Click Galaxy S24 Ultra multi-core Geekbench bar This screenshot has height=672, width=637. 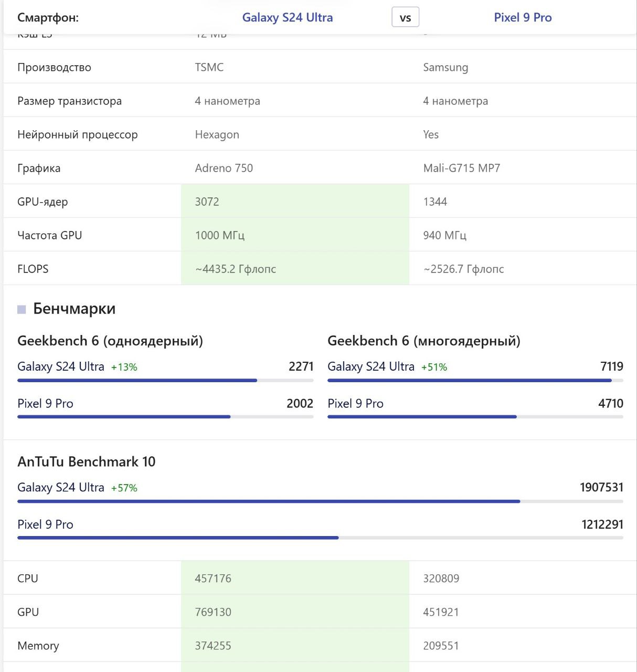pyautogui.click(x=475, y=380)
